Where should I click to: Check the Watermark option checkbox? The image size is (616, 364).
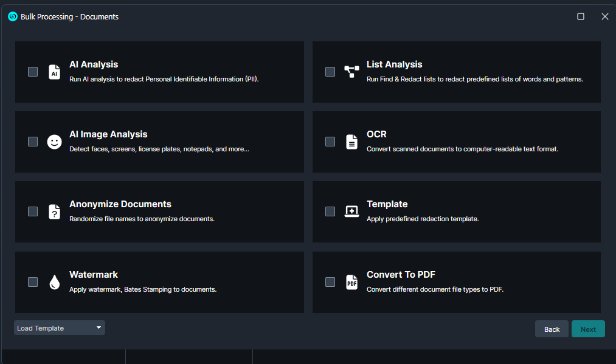click(x=33, y=282)
